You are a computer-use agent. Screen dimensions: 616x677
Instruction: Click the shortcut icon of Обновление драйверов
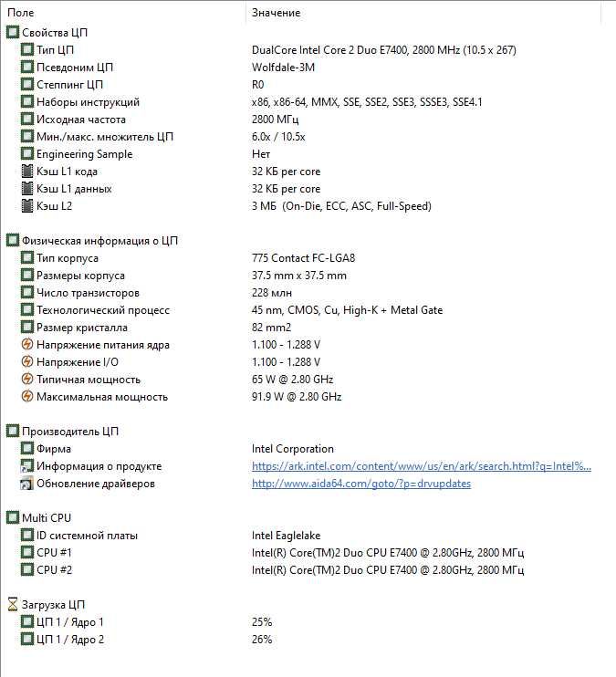[26, 484]
